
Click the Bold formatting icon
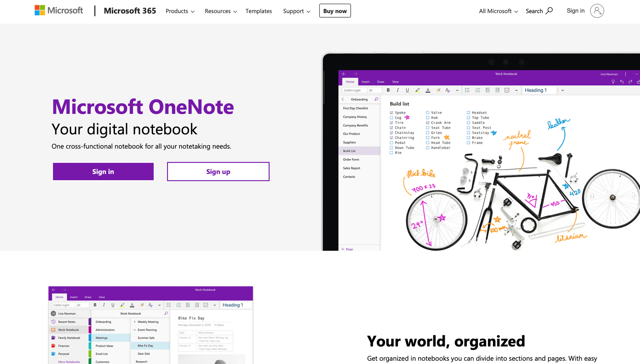click(x=388, y=90)
